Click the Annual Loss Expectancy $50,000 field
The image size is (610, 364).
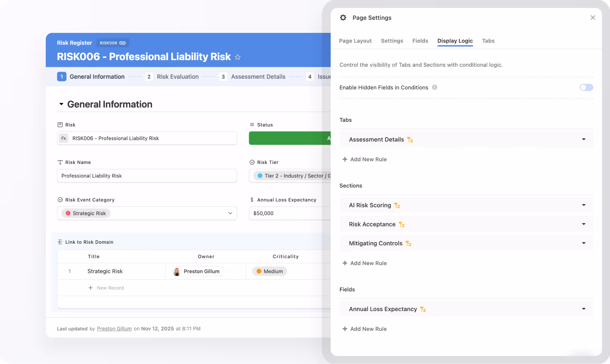[x=290, y=213]
